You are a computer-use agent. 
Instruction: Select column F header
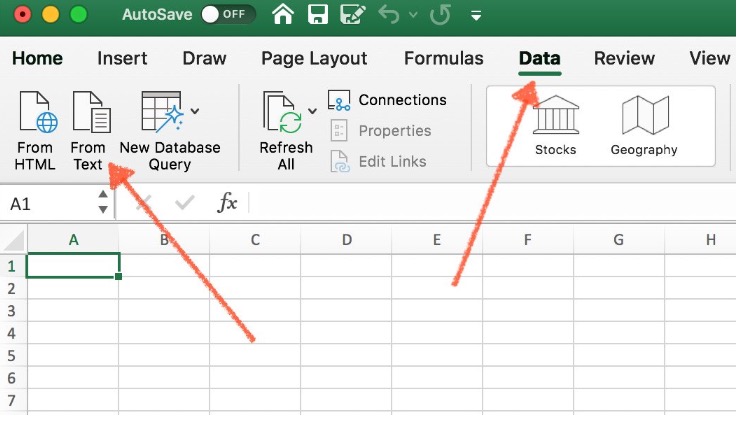528,239
